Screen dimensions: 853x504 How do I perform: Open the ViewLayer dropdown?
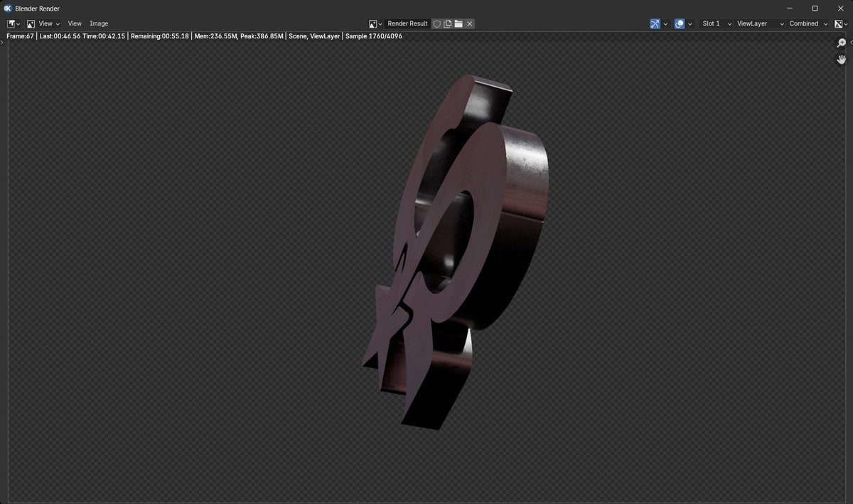click(761, 23)
